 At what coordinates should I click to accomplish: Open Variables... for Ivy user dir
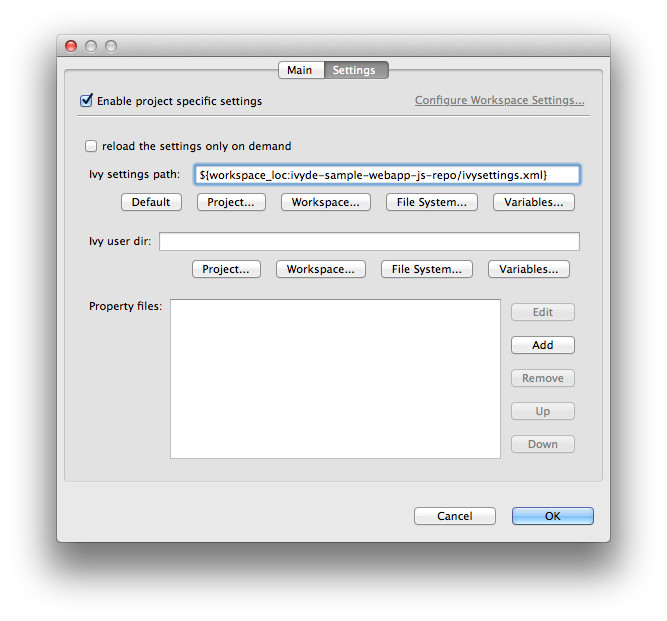point(528,269)
